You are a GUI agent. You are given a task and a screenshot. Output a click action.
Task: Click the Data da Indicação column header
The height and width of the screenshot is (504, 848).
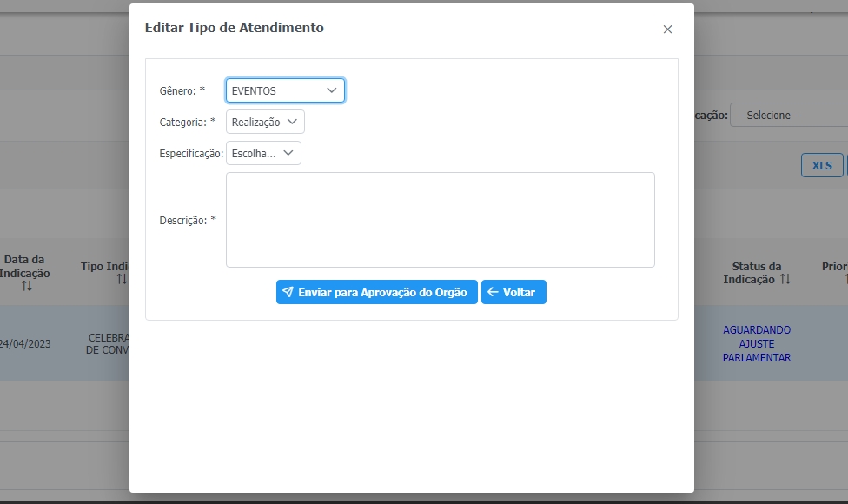pos(24,266)
